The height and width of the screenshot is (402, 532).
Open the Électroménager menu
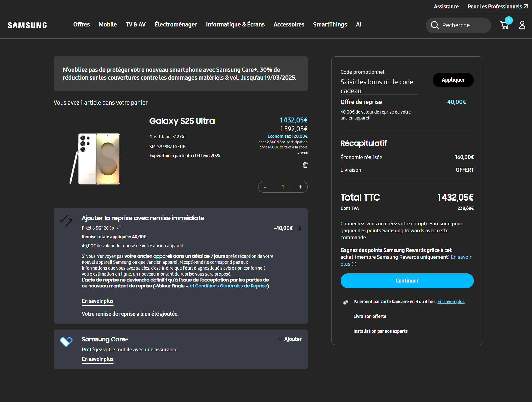(176, 24)
